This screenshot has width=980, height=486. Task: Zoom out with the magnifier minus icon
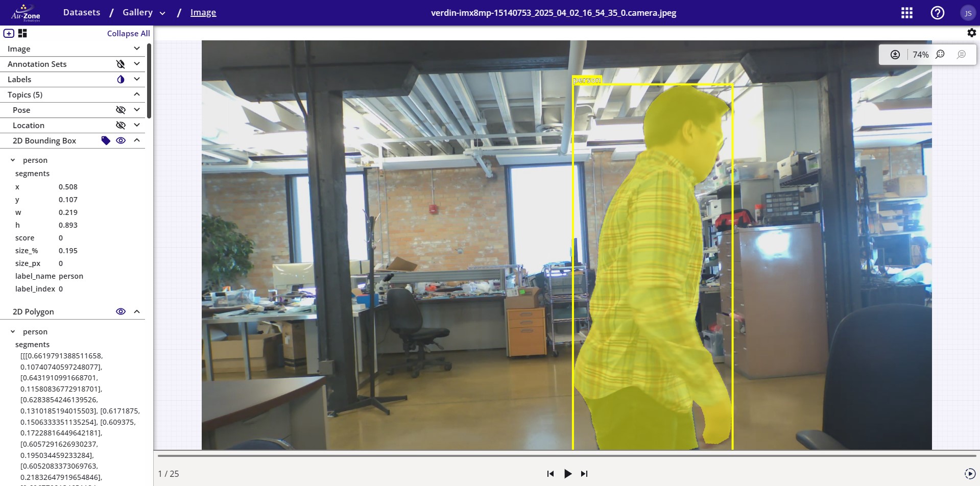962,55
